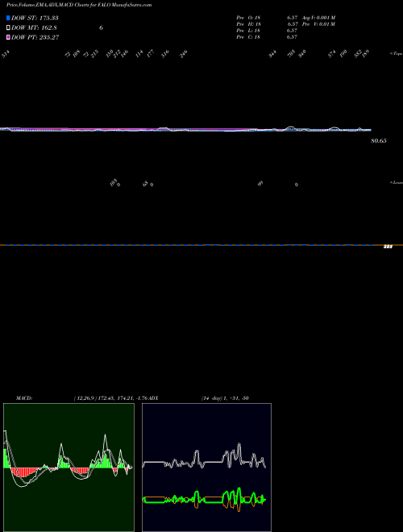403x532 pixels.
Task: Click the 'Pre L: 18' low value
Action: point(248,31)
